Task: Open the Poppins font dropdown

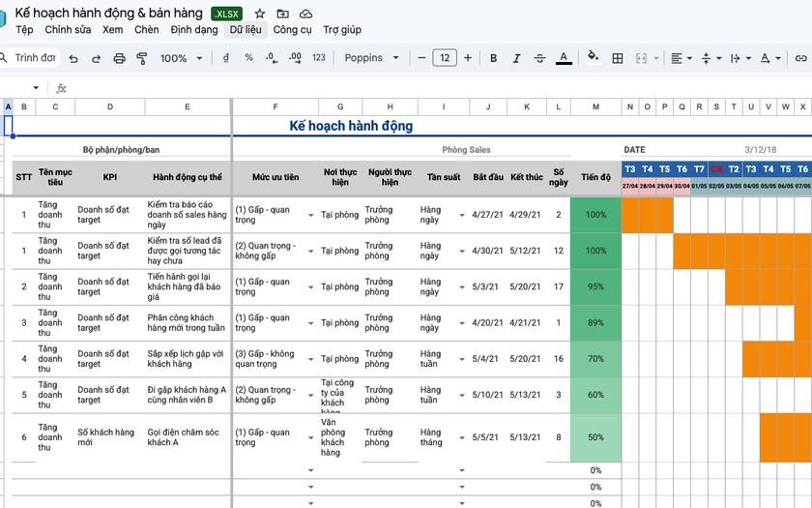Action: (371, 58)
